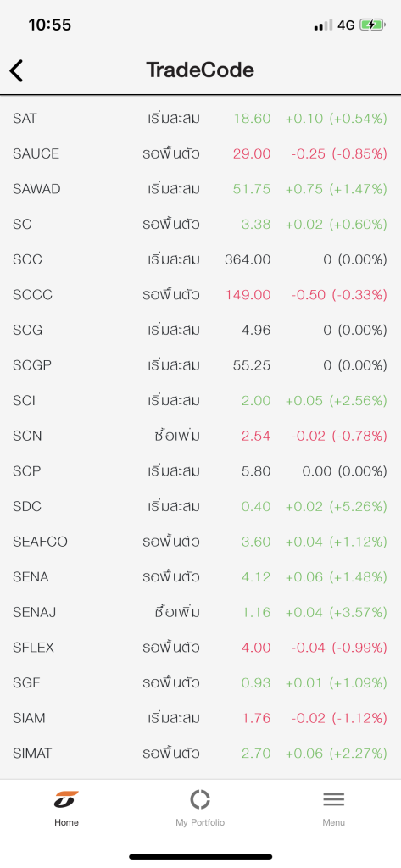Screen dimensions: 401x868
Task: Tap the SDC +5.26% change value
Action: point(358,507)
